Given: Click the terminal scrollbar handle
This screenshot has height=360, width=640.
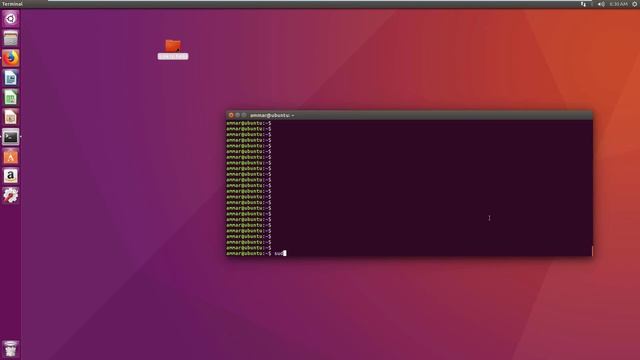Looking at the screenshot, I should tap(592, 251).
